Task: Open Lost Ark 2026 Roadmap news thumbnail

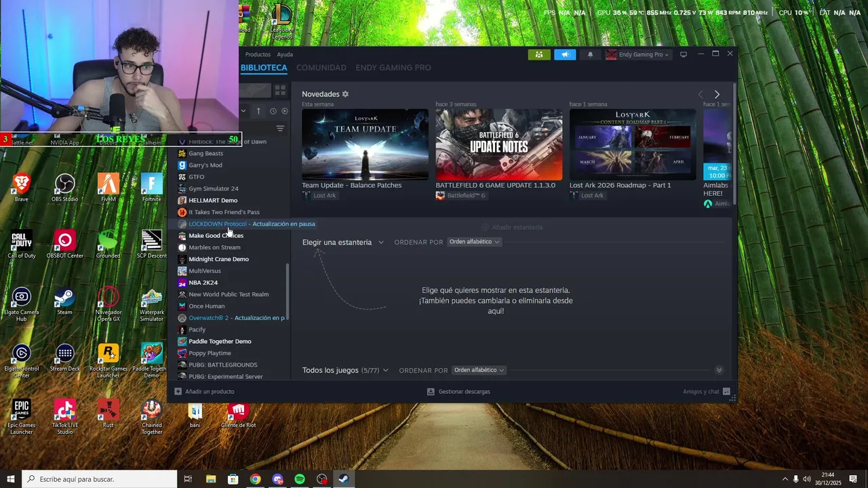Action: (x=633, y=144)
